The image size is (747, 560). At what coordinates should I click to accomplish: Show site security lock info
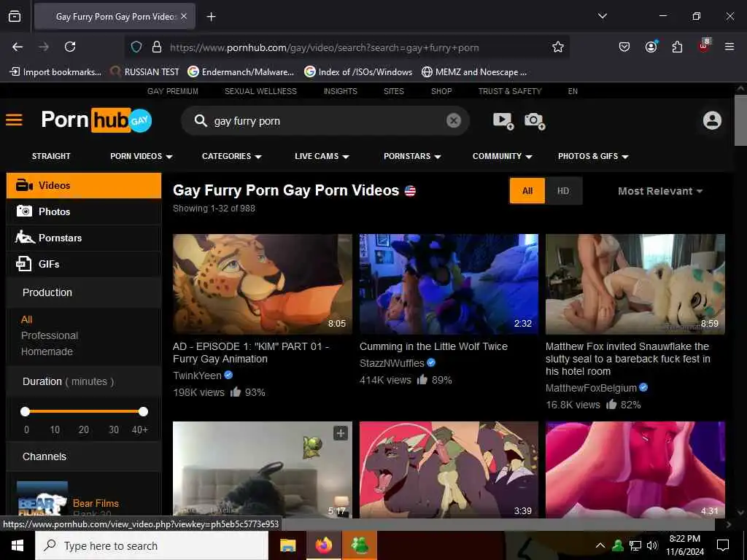(x=156, y=47)
